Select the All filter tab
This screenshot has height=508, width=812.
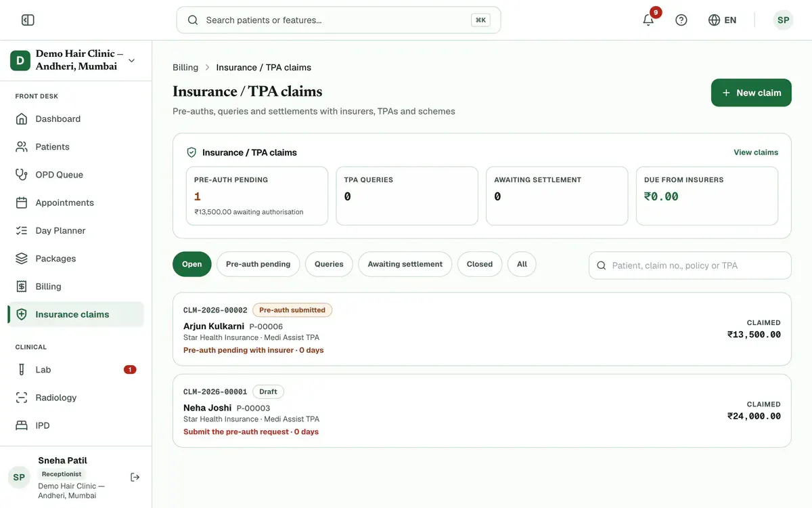click(x=522, y=264)
